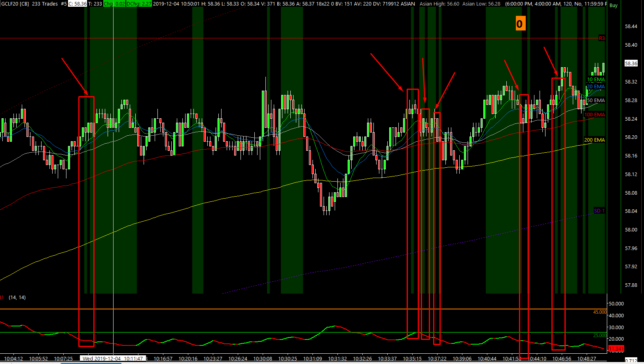Click the '233 Trades' bar period text
This screenshot has width=644, height=364.
pyautogui.click(x=45, y=4)
